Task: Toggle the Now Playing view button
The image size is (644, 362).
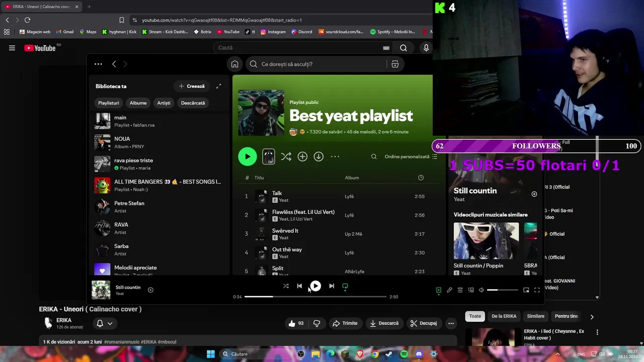Action: [439, 290]
